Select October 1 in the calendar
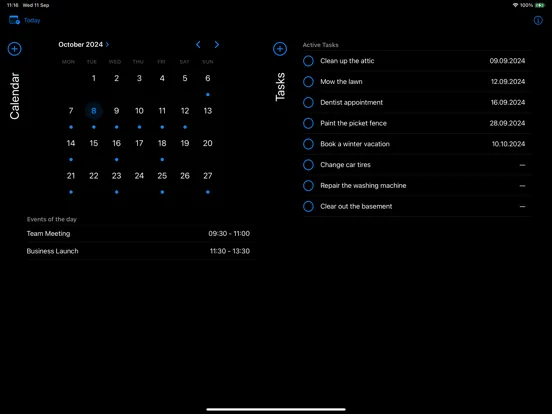 [x=94, y=78]
